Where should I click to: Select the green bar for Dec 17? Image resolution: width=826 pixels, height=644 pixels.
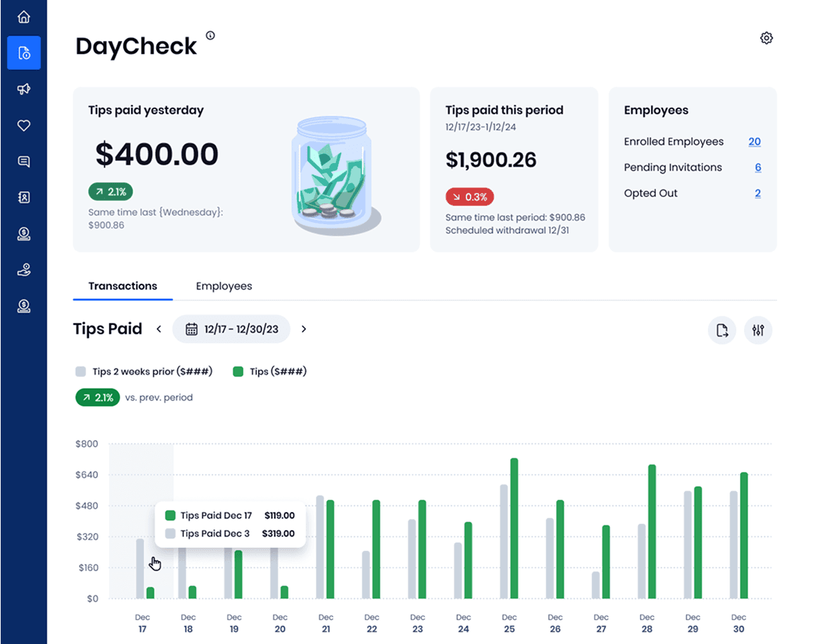[x=150, y=593]
